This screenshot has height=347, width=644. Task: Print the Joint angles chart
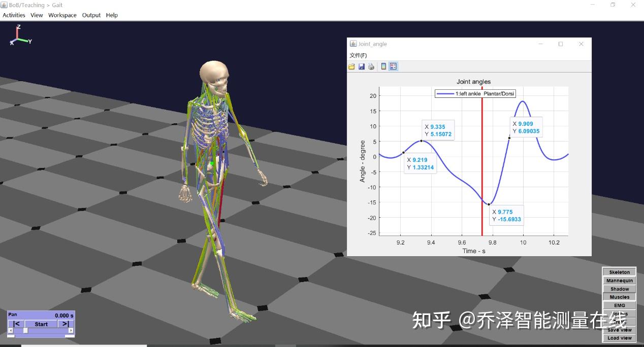[x=371, y=66]
